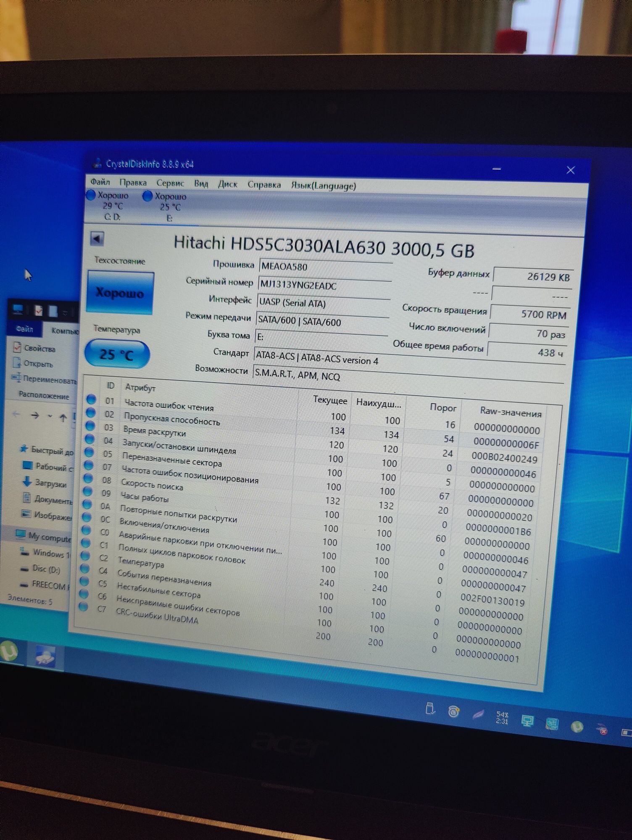Open the Диск menu
632x840 pixels.
point(227,184)
